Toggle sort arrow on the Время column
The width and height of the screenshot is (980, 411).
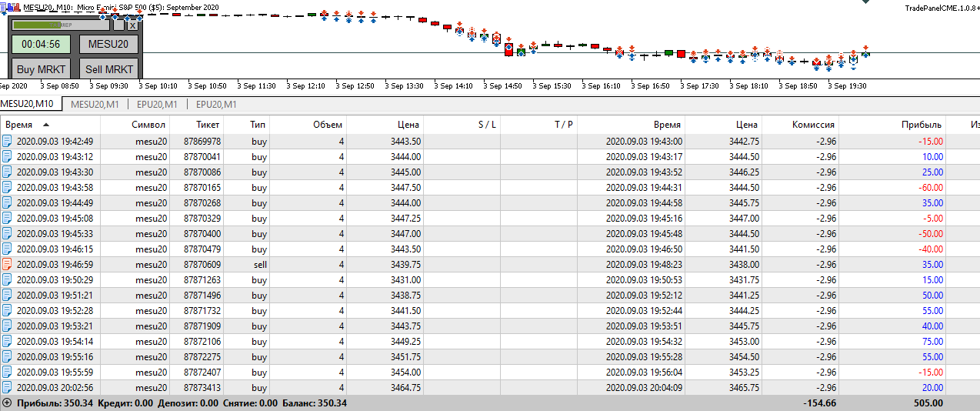[x=46, y=124]
